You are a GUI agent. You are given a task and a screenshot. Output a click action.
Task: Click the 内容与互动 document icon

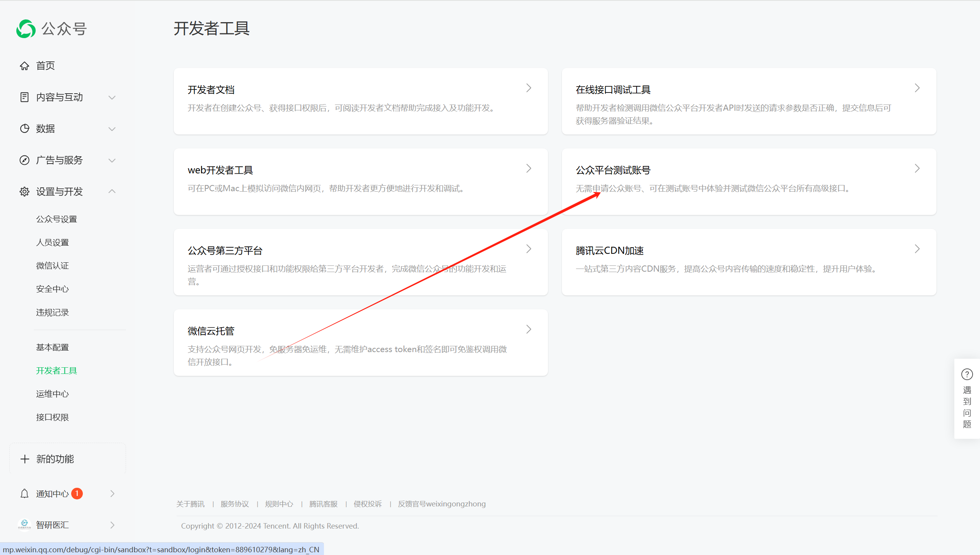coord(24,97)
